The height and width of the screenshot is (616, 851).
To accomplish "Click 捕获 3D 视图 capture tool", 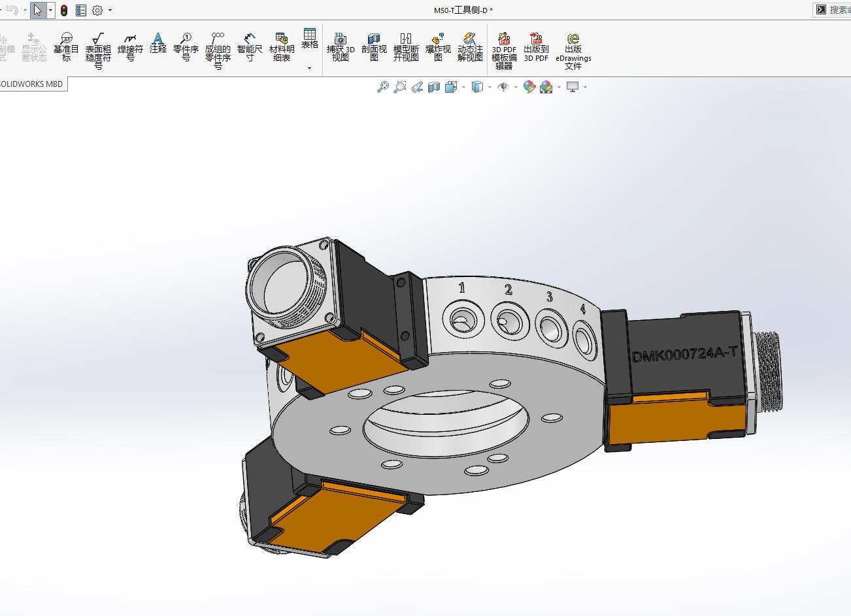I will click(x=341, y=47).
